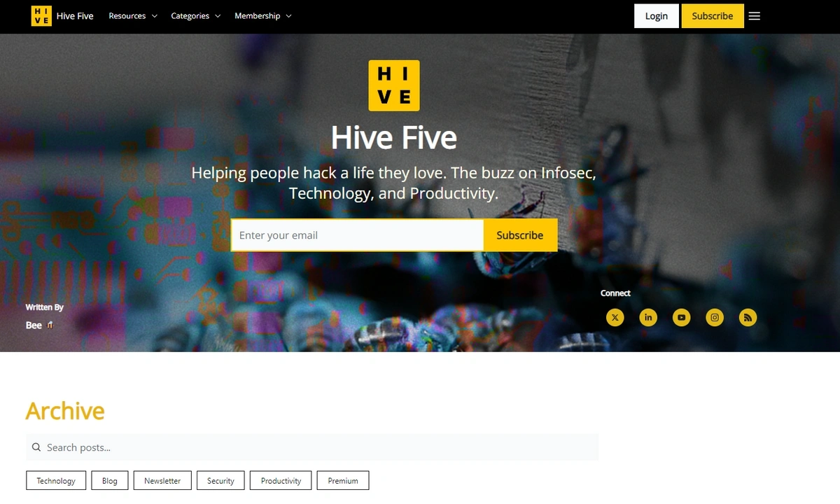
Task: Open the hamburger menu icon
Action: (x=754, y=16)
